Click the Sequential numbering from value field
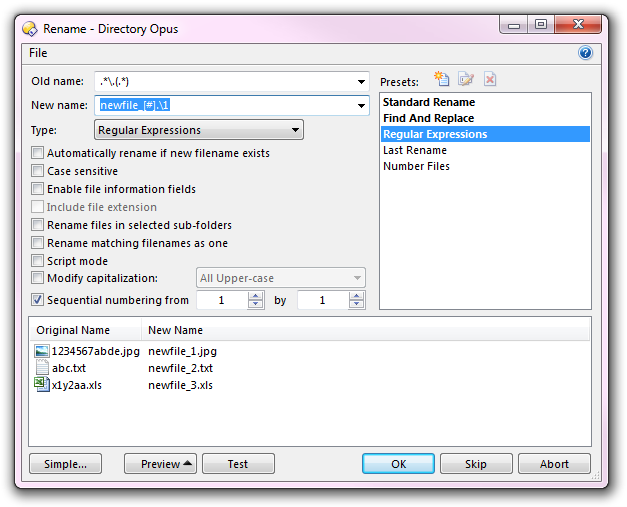This screenshot has height=507, width=627. (x=222, y=300)
